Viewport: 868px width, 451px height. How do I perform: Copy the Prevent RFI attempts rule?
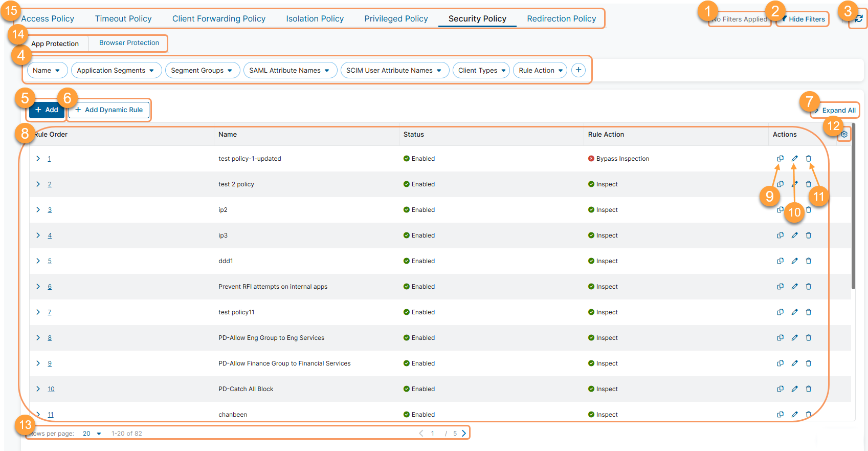click(x=780, y=287)
